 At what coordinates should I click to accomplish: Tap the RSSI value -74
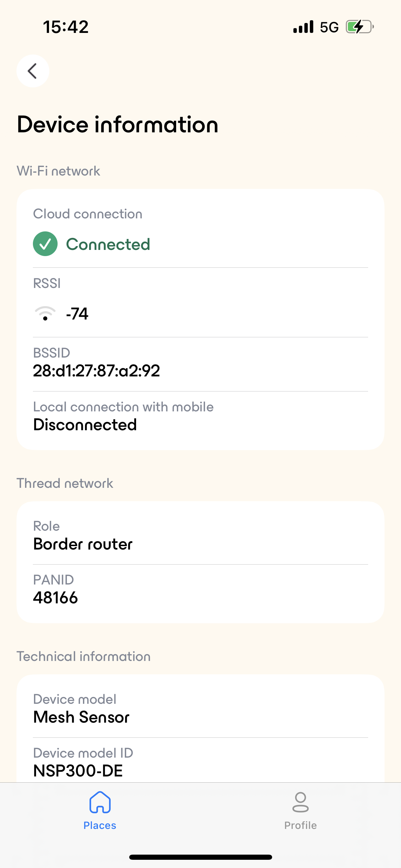tap(77, 314)
